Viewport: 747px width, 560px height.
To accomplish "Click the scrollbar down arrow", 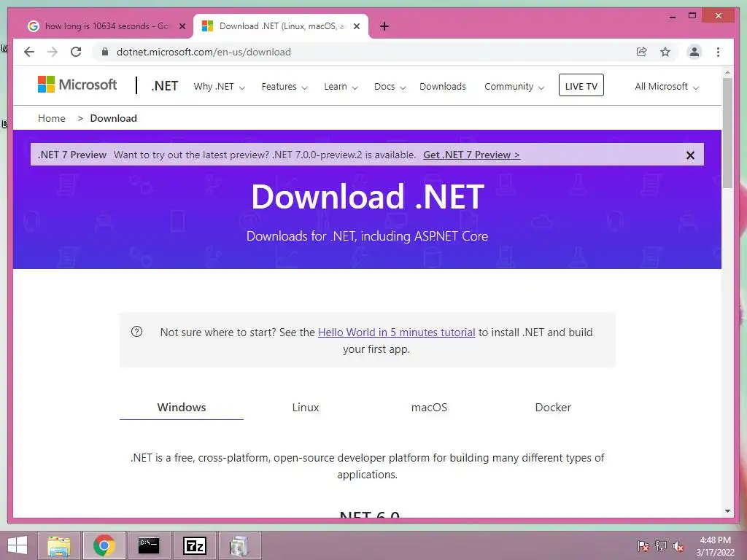I will (x=727, y=511).
